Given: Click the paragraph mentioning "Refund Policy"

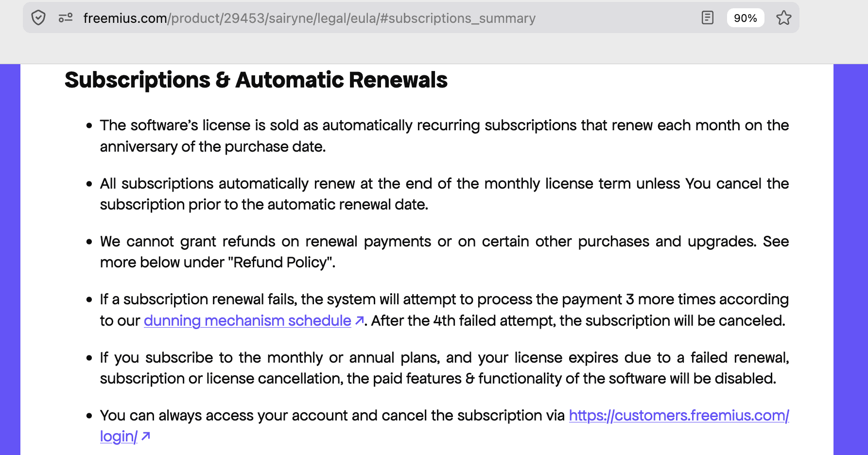Looking at the screenshot, I should pos(444,252).
